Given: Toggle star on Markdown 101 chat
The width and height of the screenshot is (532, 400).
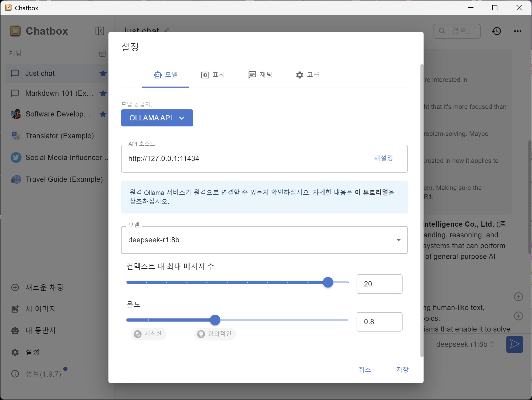Looking at the screenshot, I should click(103, 93).
